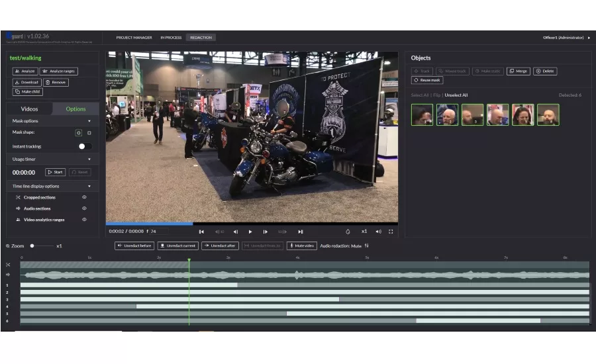
Task: Open the Officer1 (Administrator) user menu
Action: pos(566,38)
